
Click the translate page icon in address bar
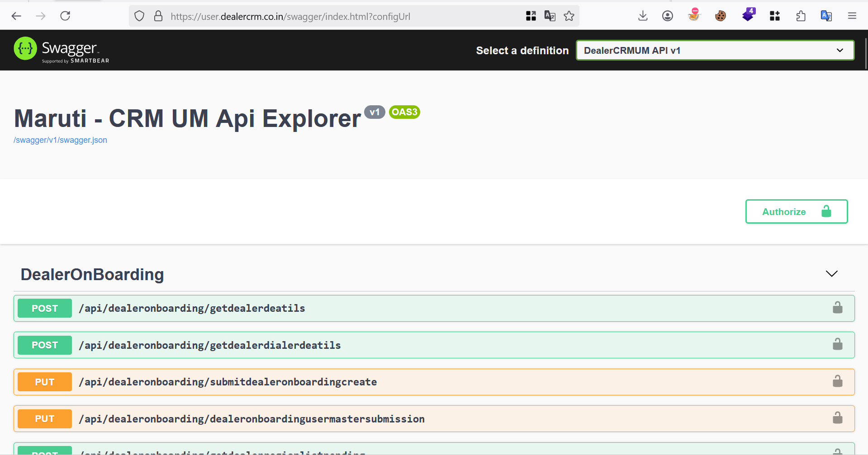tap(550, 16)
